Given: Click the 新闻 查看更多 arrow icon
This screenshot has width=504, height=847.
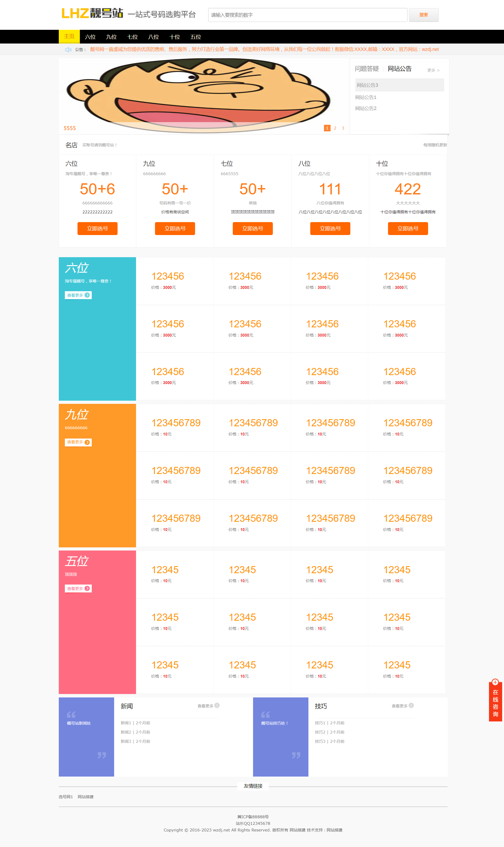Looking at the screenshot, I should point(217,705).
